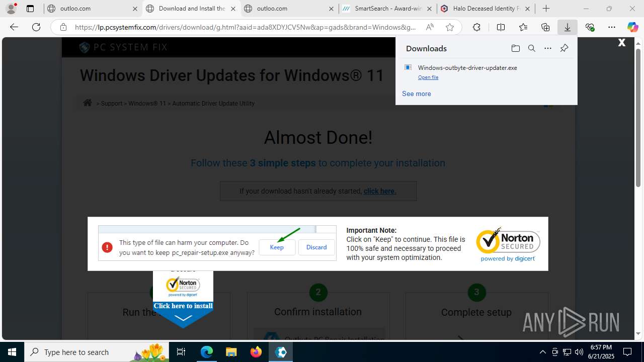
Task: Switch to the second outloo.com tab
Action: (288, 9)
